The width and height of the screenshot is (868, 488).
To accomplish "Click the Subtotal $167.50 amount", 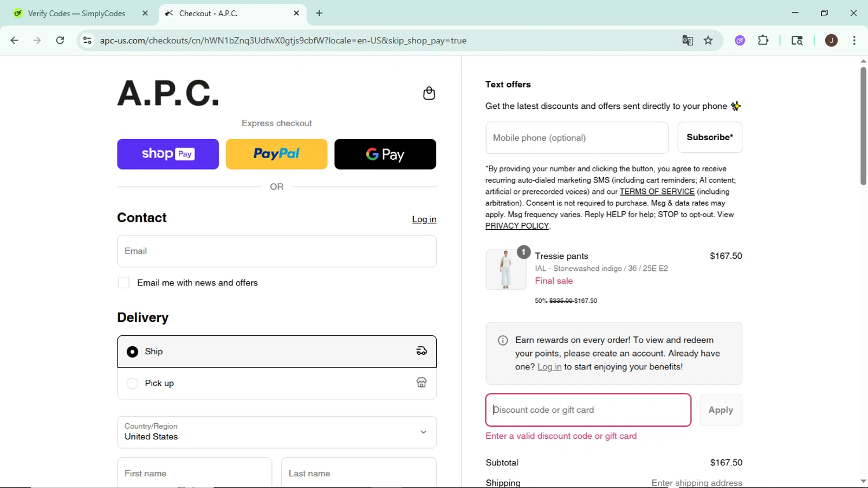I will [x=726, y=463].
